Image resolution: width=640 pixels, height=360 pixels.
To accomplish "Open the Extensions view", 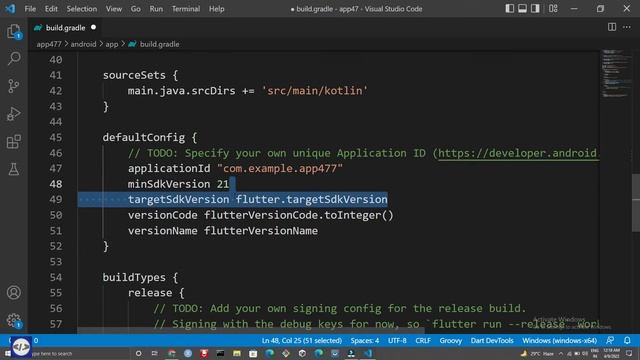I will point(13,142).
